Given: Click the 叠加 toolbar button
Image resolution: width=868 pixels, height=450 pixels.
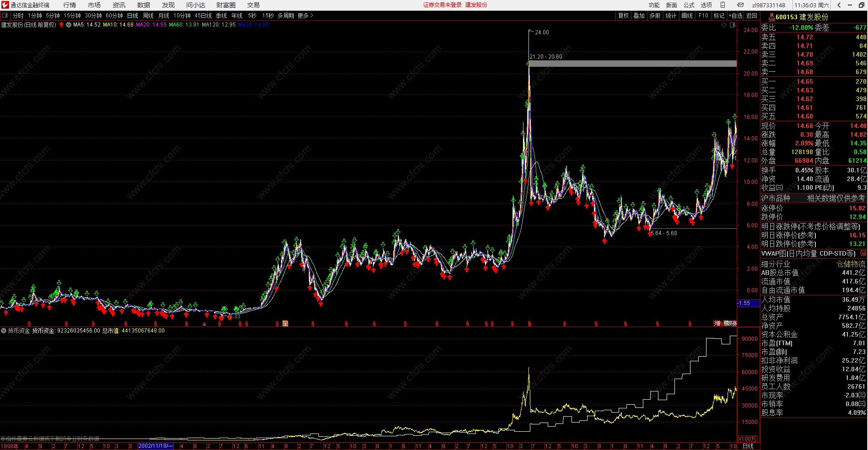Looking at the screenshot, I should point(639,16).
